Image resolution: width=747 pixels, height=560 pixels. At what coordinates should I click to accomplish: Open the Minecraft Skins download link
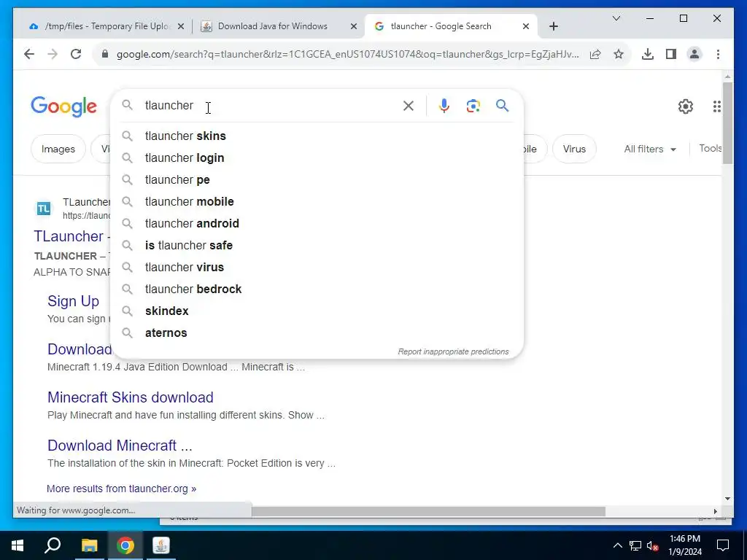[131, 397]
